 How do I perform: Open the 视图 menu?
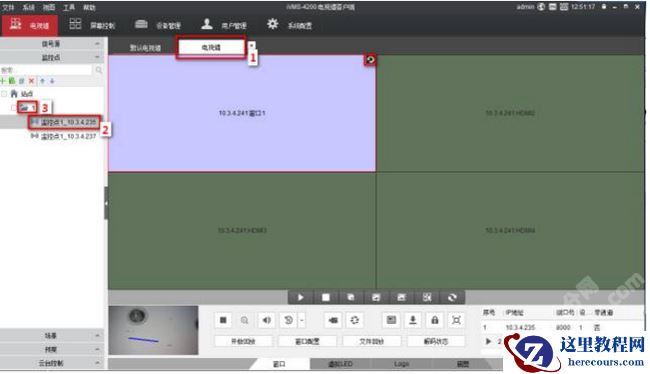(49, 7)
